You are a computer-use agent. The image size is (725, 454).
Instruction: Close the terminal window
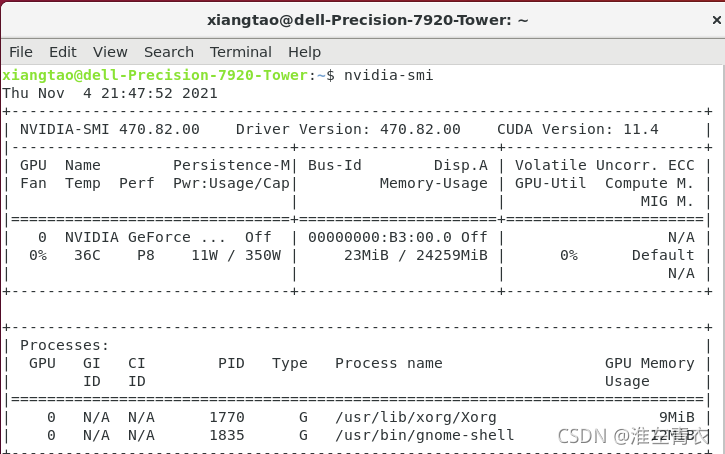[716, 20]
